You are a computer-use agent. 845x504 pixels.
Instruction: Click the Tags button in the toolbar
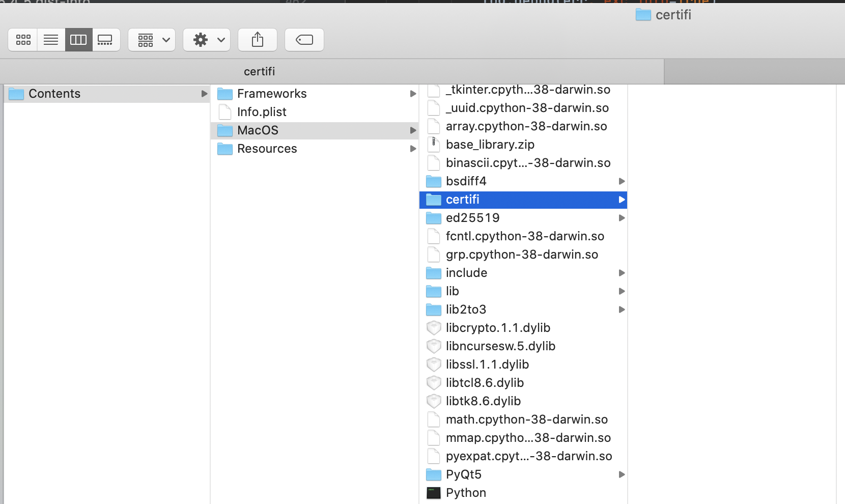coord(304,40)
